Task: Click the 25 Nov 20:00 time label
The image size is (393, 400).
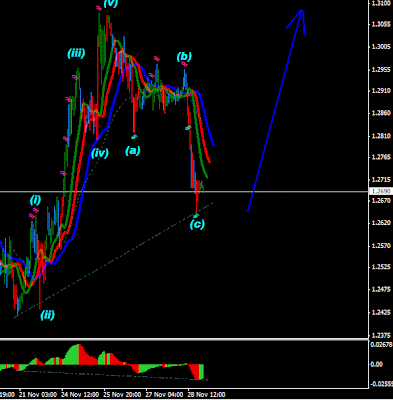Action: click(122, 395)
